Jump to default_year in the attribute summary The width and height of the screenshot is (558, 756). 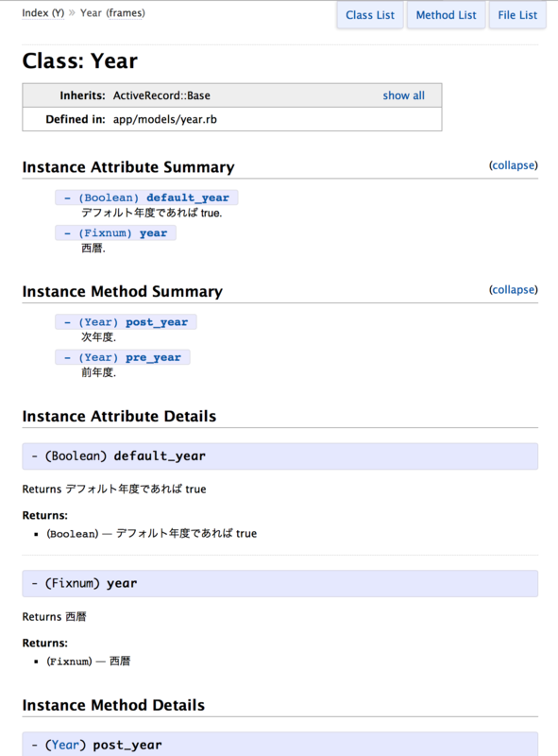click(188, 198)
